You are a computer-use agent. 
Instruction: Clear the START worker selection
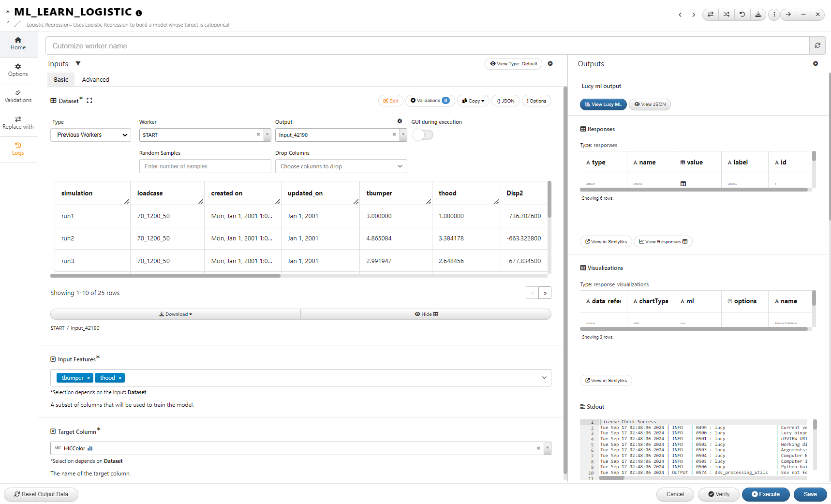258,134
